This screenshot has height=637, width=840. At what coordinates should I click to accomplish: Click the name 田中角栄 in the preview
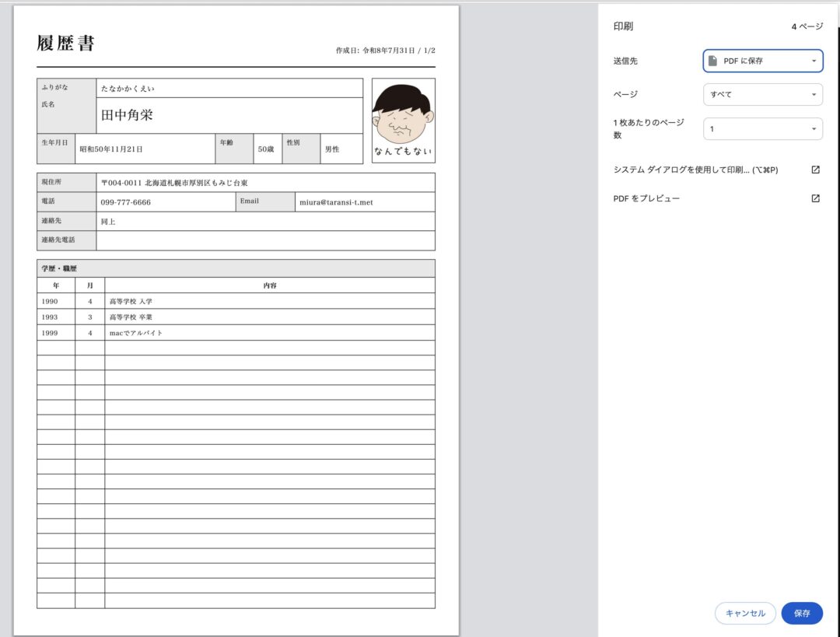point(127,114)
